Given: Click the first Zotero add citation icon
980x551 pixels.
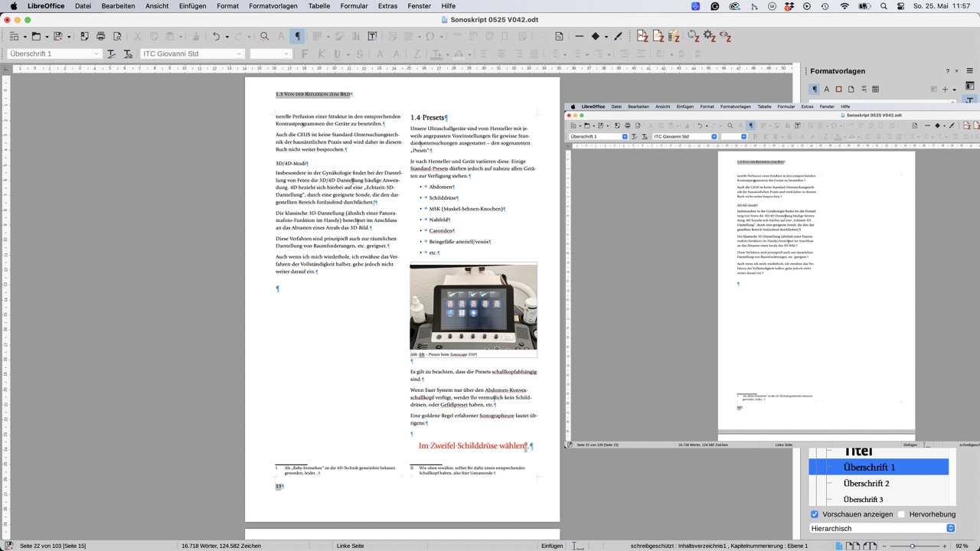Looking at the screenshot, I should tap(642, 36).
